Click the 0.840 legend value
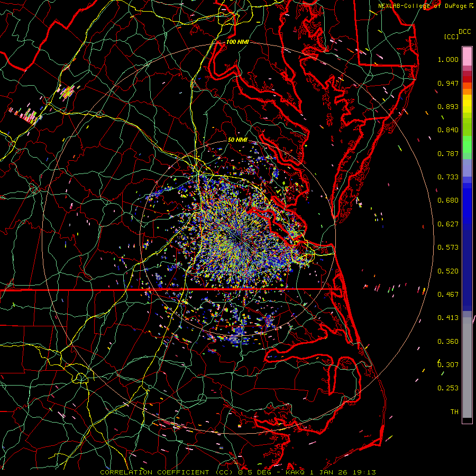476x476 pixels. click(x=448, y=130)
